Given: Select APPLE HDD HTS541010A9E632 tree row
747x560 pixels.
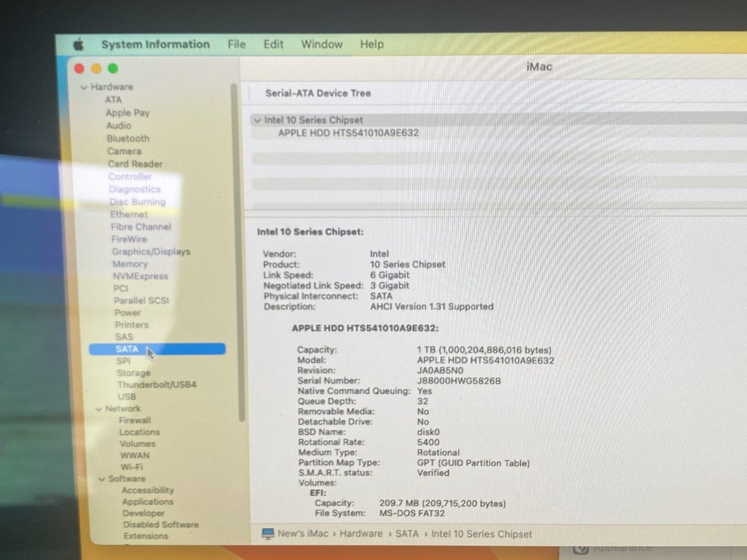Looking at the screenshot, I should 349,133.
